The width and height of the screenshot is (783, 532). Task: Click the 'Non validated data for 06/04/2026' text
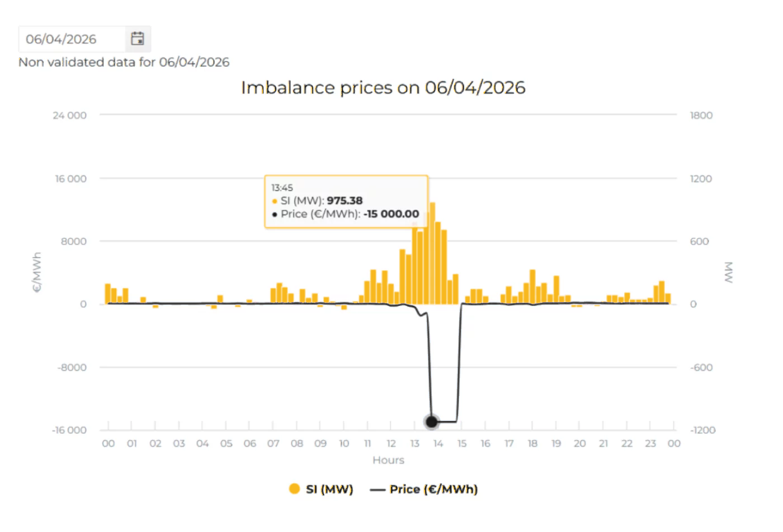click(124, 62)
